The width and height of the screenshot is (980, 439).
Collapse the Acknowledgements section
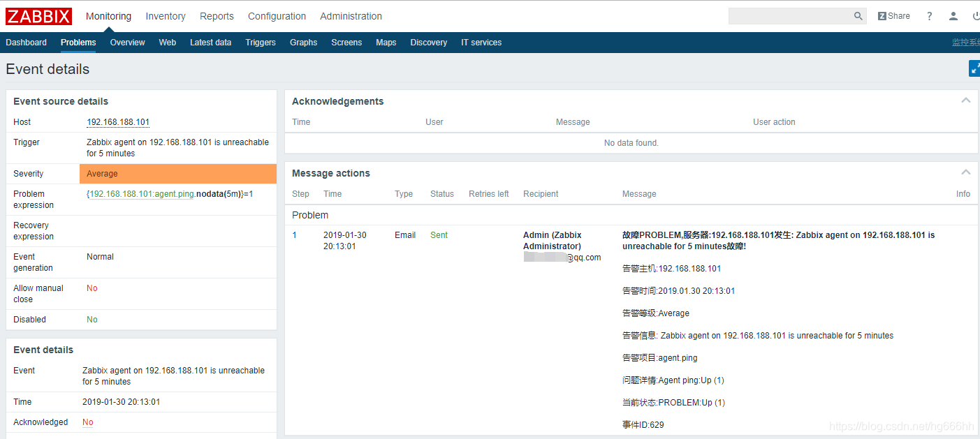(x=966, y=101)
